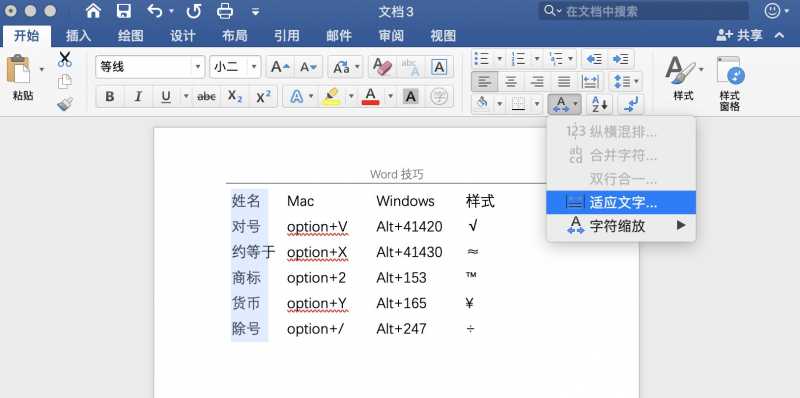Screen dimensions: 800x398
Task: Increase font size with larger A
Action: (280, 67)
